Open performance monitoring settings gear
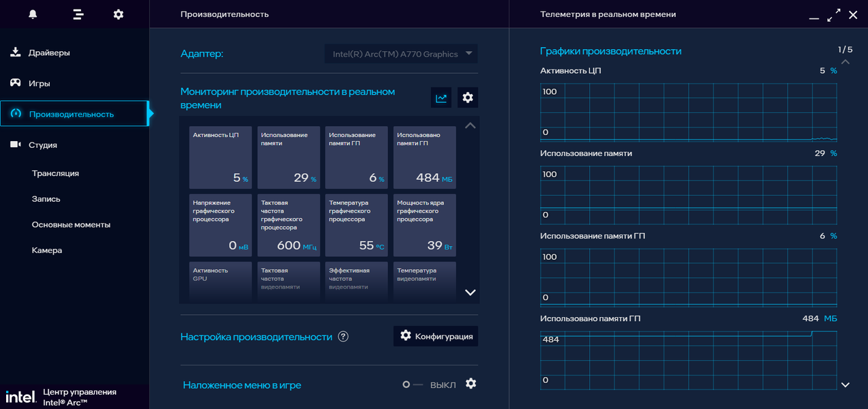Viewport: 868px width, 409px height. coord(468,97)
